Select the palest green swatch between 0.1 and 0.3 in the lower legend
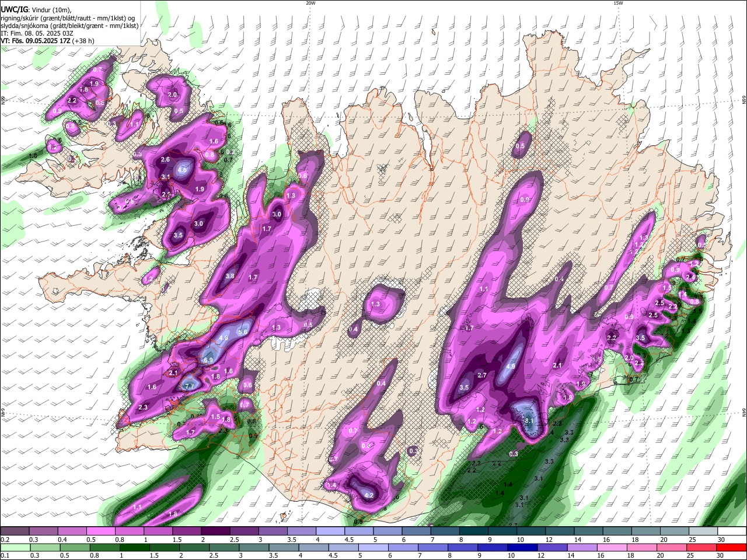Screen dimensions: 747x560 (15, 547)
